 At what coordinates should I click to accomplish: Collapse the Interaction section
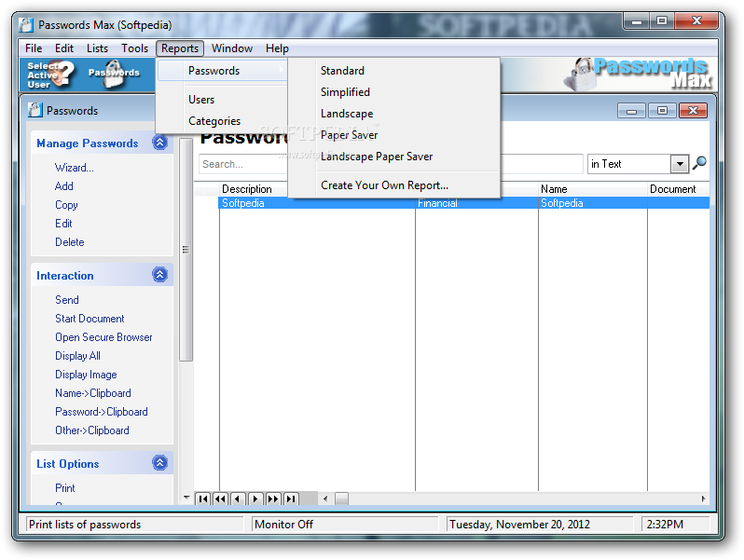(x=160, y=275)
